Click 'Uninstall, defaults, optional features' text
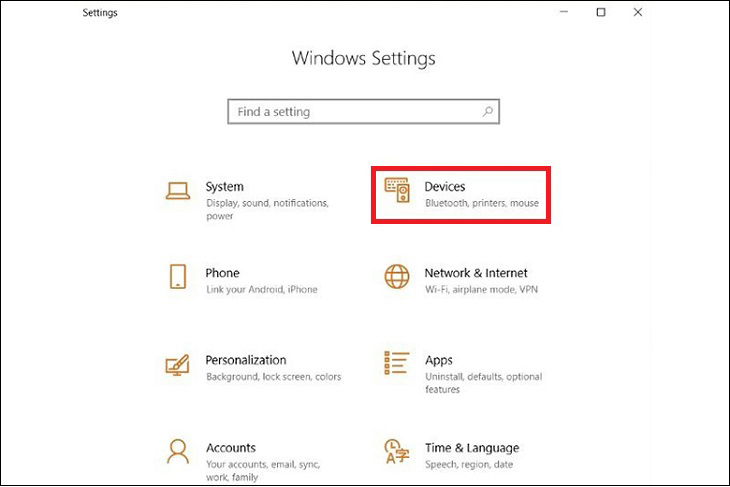The width and height of the screenshot is (730, 487). [x=484, y=383]
